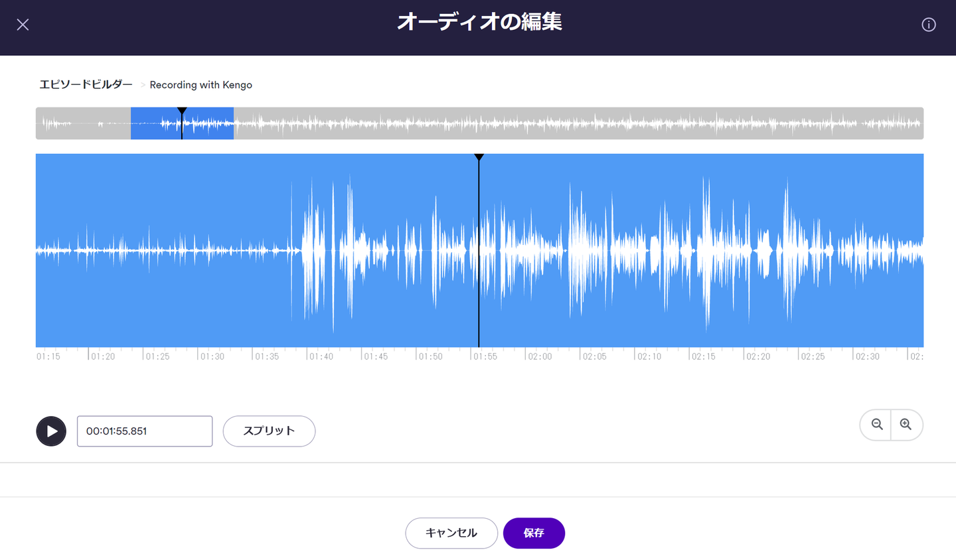Click the 02:20 tick label on the timeline
Screen dimensions: 956x560
tap(758, 356)
